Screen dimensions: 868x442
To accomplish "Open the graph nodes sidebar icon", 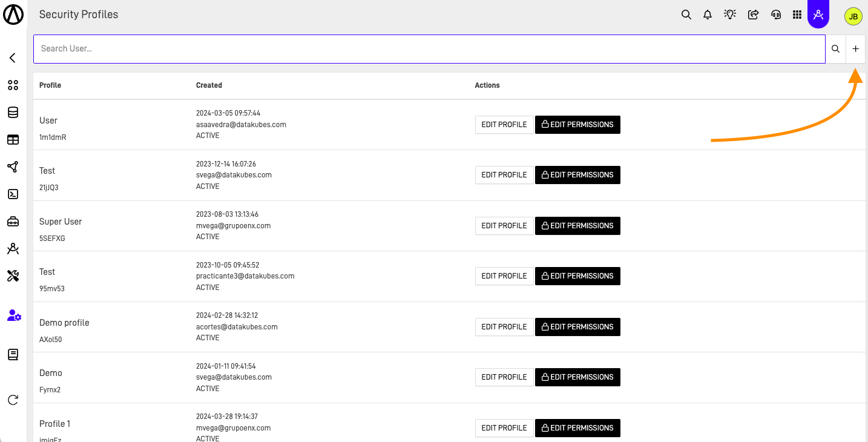I will 13,167.
